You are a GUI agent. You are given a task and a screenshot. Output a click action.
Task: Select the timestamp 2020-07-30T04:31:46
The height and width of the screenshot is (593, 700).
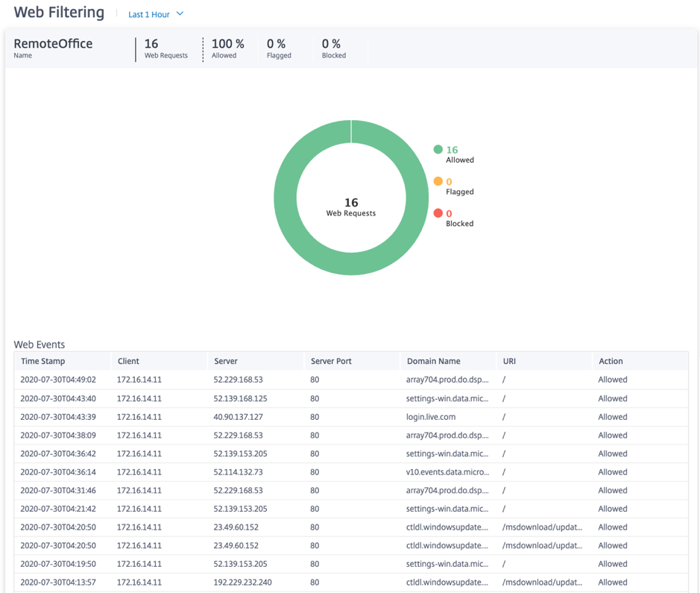[x=58, y=490]
